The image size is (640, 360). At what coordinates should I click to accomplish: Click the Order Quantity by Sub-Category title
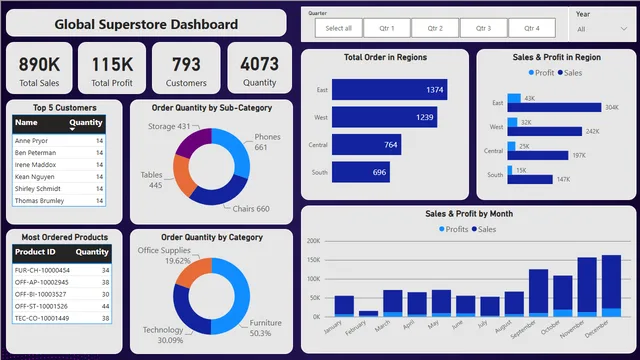coord(212,108)
